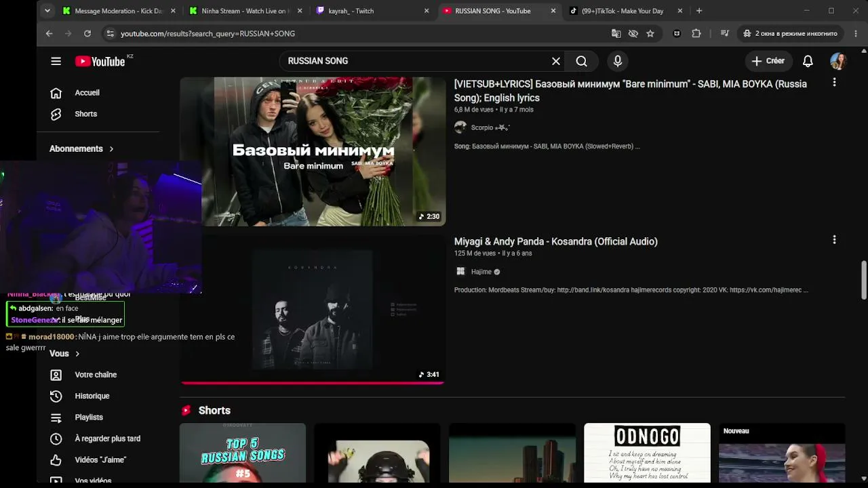The height and width of the screenshot is (488, 868).
Task: Open Miyagi & Andy Panda - Kosandra title
Action: click(x=556, y=241)
